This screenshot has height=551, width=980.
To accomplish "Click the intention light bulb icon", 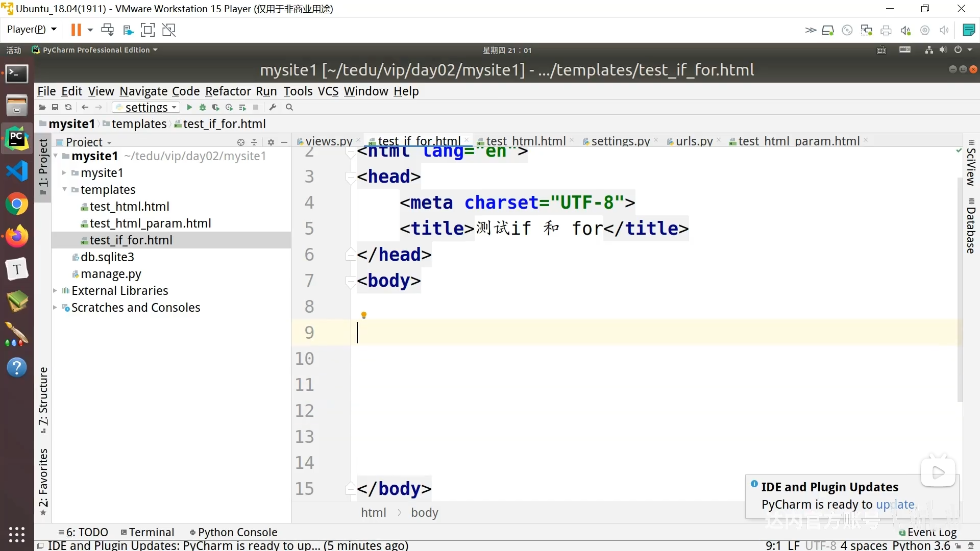I will 364,315.
